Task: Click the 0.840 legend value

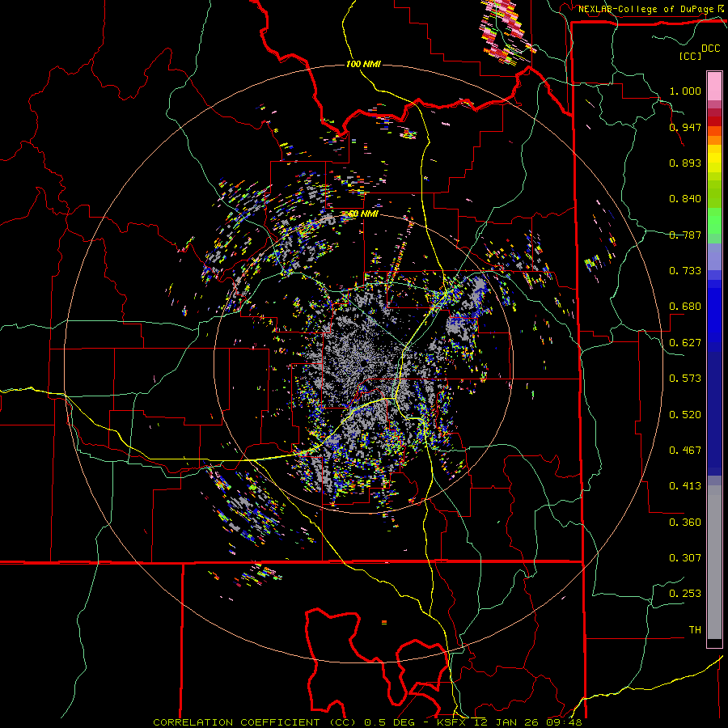Action: point(685,199)
